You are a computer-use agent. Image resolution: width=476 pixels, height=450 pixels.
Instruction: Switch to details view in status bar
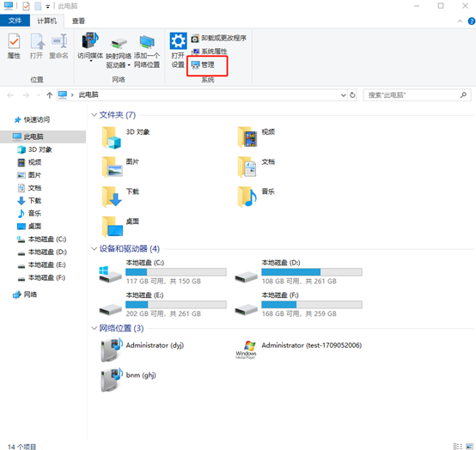pyautogui.click(x=457, y=446)
